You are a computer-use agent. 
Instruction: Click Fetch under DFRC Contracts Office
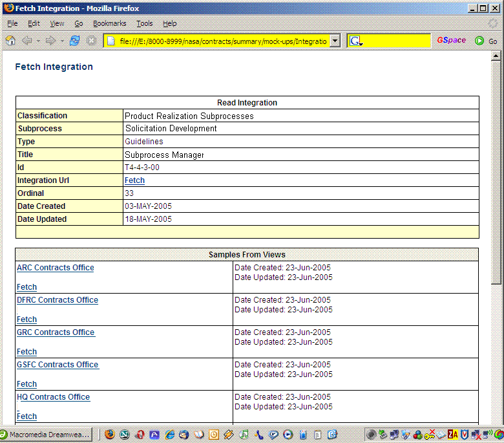tap(26, 319)
